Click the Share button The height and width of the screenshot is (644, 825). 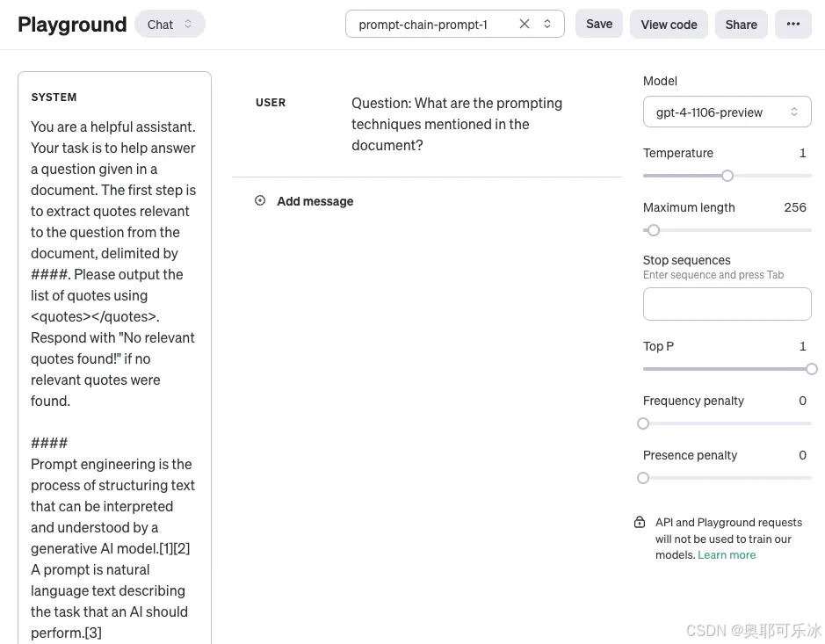coord(741,25)
